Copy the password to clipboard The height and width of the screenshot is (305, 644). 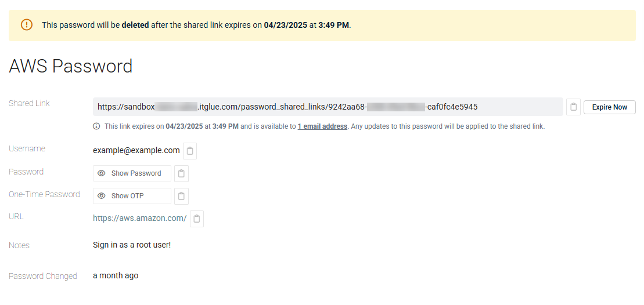click(x=182, y=173)
